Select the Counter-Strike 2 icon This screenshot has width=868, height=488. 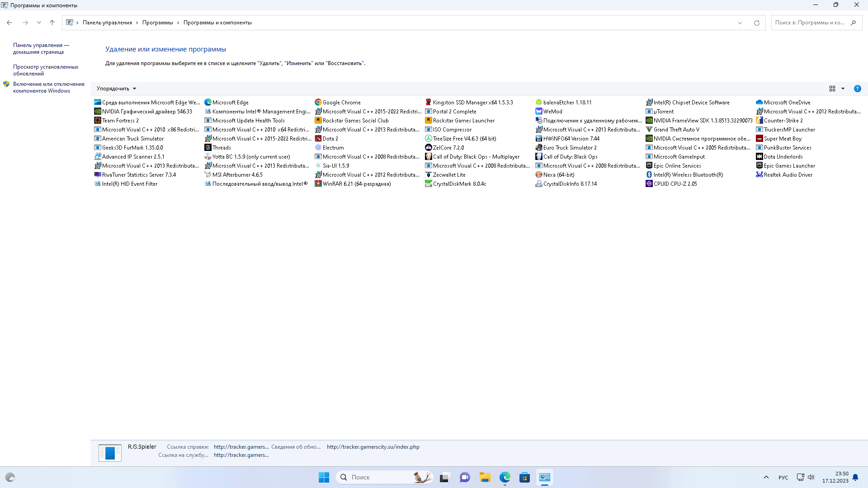pos(759,121)
